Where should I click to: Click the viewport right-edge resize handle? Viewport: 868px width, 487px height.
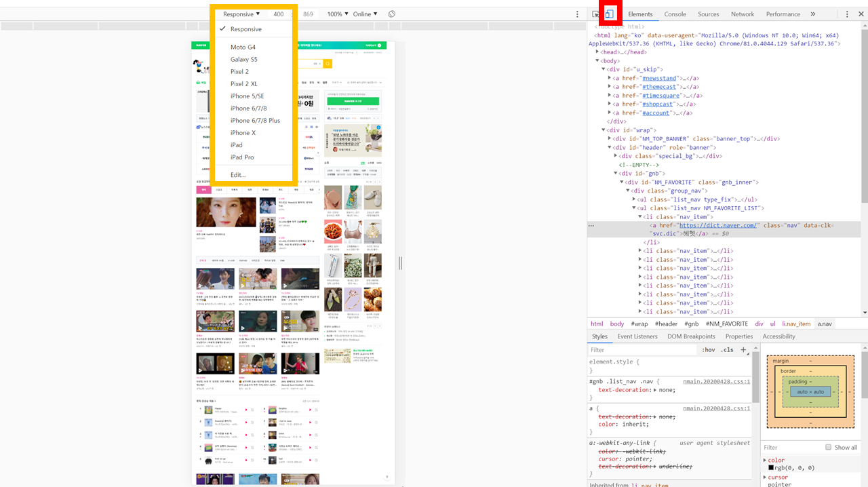click(x=400, y=263)
